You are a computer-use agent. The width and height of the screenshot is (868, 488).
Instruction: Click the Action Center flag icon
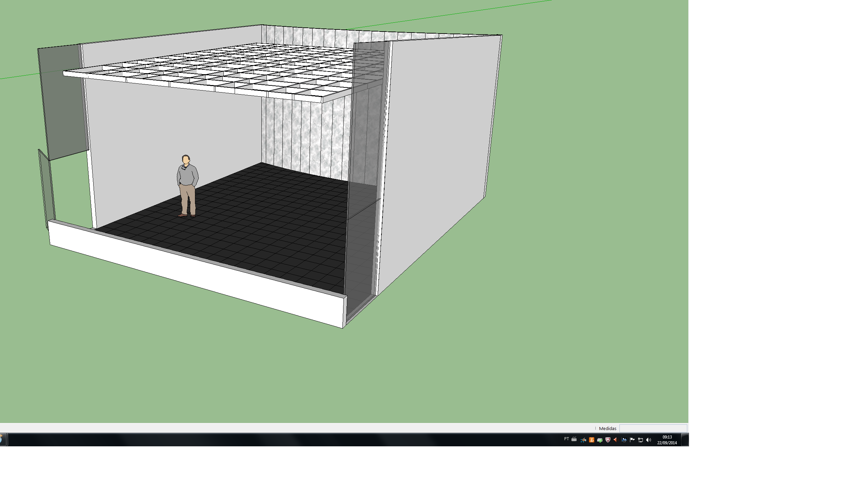pos(632,440)
